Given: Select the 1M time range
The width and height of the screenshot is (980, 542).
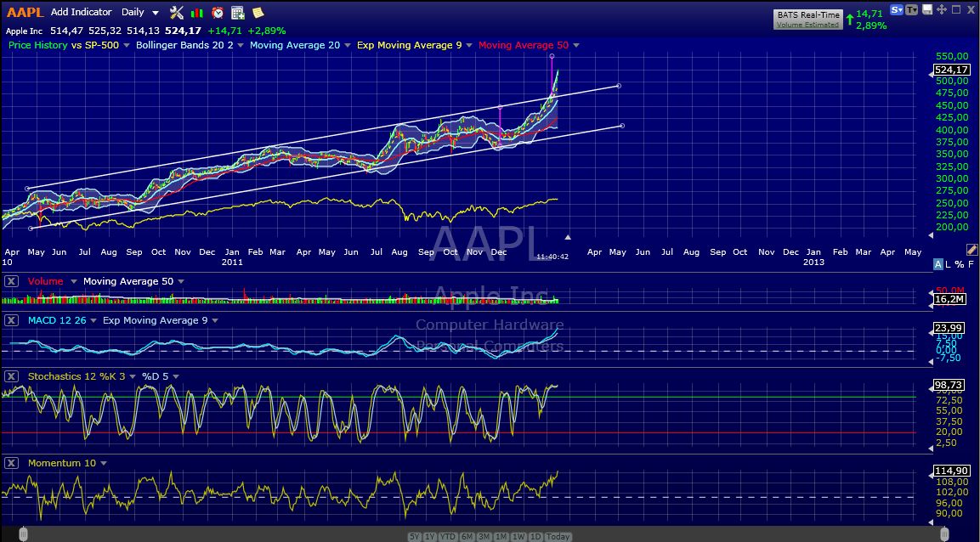Looking at the screenshot, I should (x=501, y=536).
